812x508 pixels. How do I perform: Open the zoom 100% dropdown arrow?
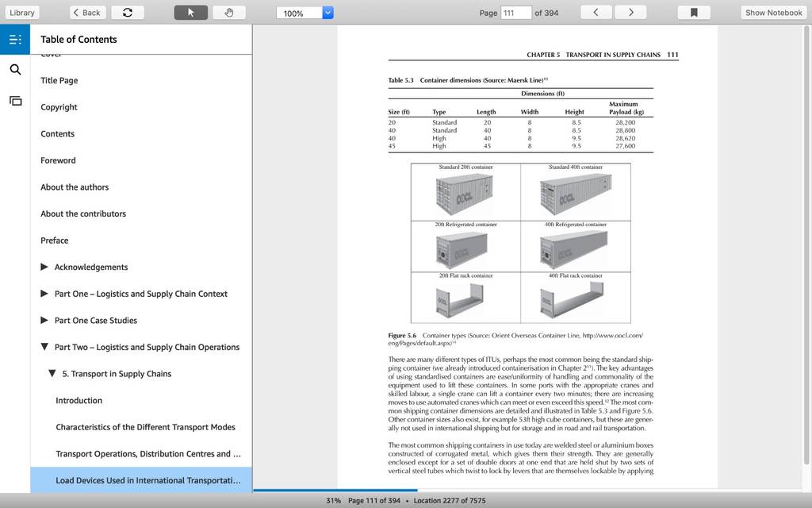pos(327,13)
